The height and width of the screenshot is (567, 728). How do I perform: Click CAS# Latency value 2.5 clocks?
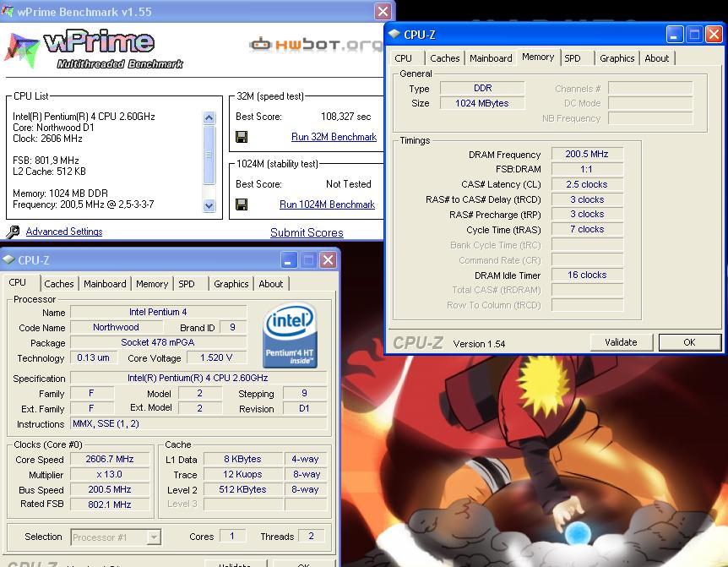(x=587, y=184)
